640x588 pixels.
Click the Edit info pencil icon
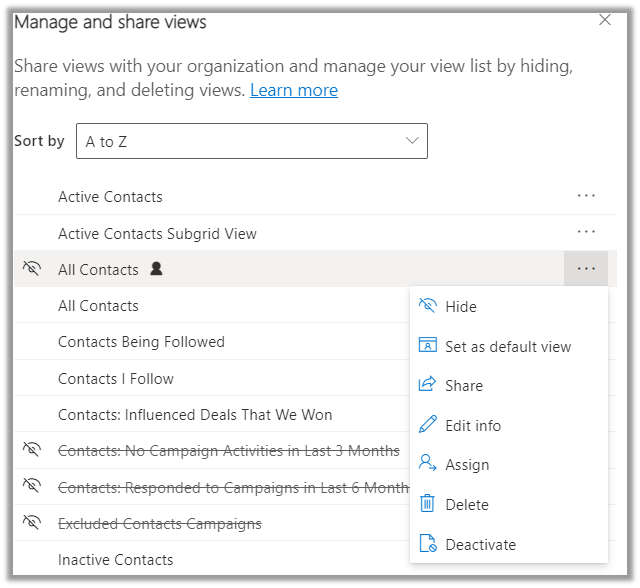428,425
